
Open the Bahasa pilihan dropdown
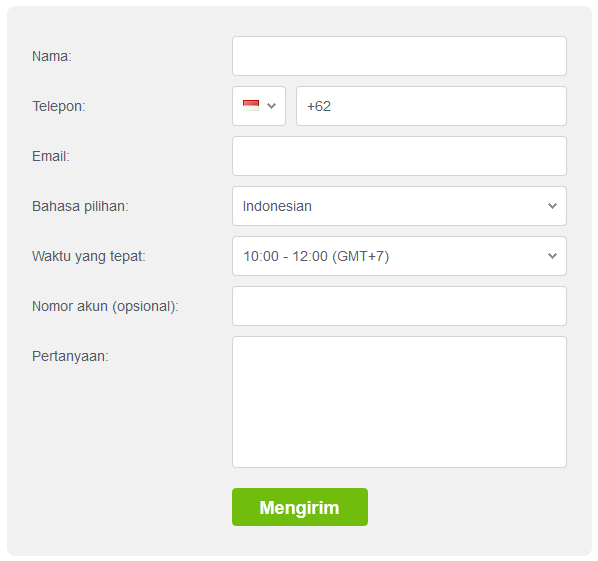(x=399, y=206)
